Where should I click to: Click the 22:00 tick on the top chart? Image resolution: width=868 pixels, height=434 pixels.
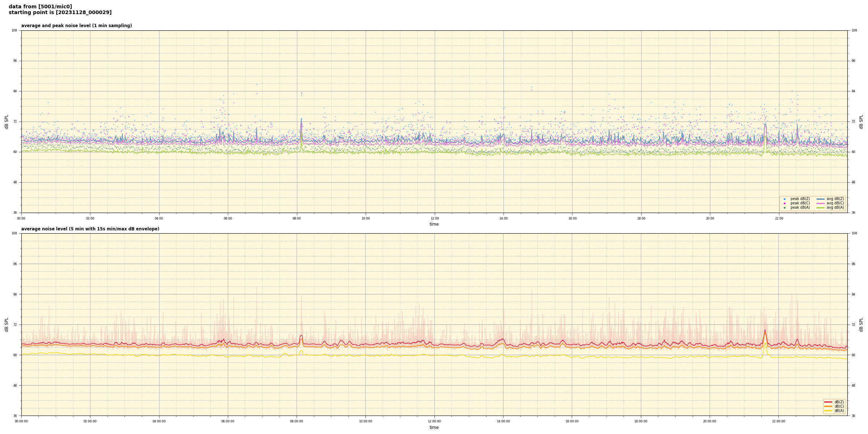(x=779, y=218)
